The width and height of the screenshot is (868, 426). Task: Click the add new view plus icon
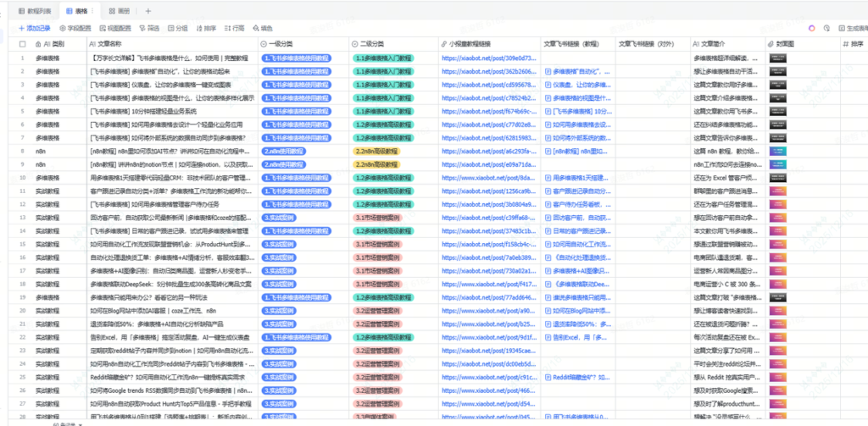[x=147, y=11]
